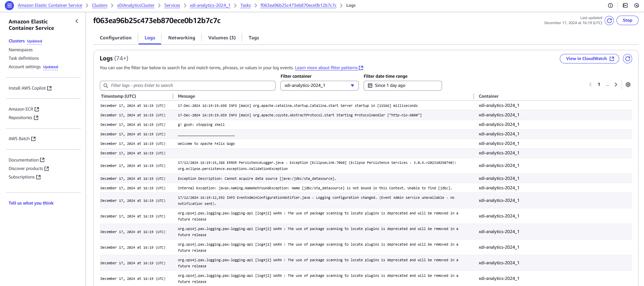Open xdi-analytics-2024_1 breadcrumb link

click(210, 5)
